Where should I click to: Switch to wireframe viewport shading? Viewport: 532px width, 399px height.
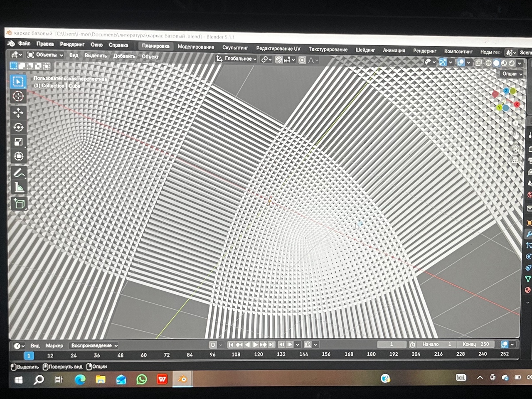[x=488, y=63]
